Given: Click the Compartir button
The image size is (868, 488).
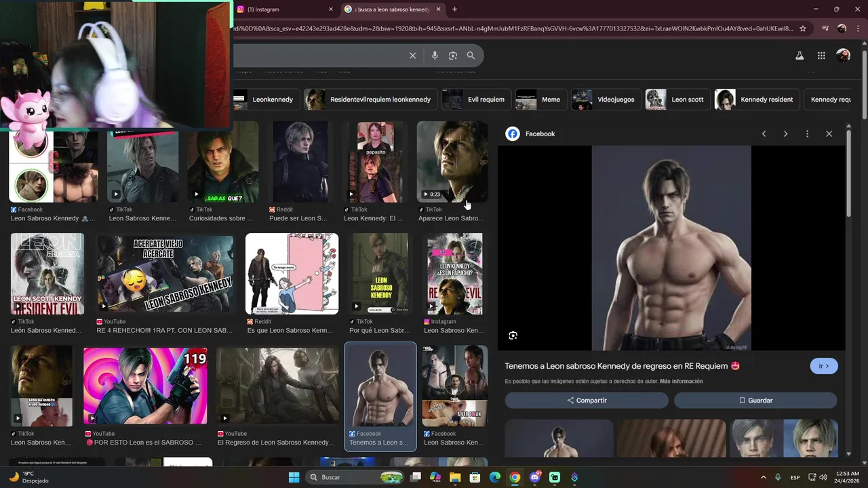Looking at the screenshot, I should pos(587,401).
